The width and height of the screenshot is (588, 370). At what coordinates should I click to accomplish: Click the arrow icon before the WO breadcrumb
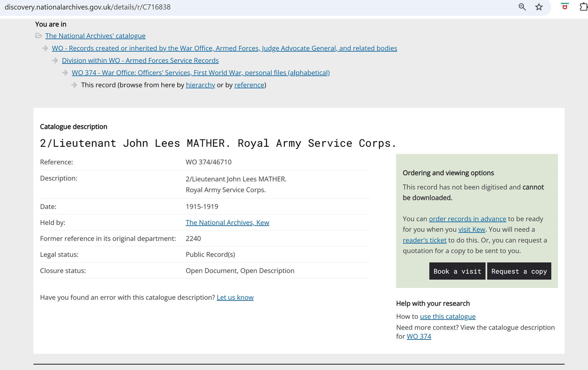(x=45, y=48)
